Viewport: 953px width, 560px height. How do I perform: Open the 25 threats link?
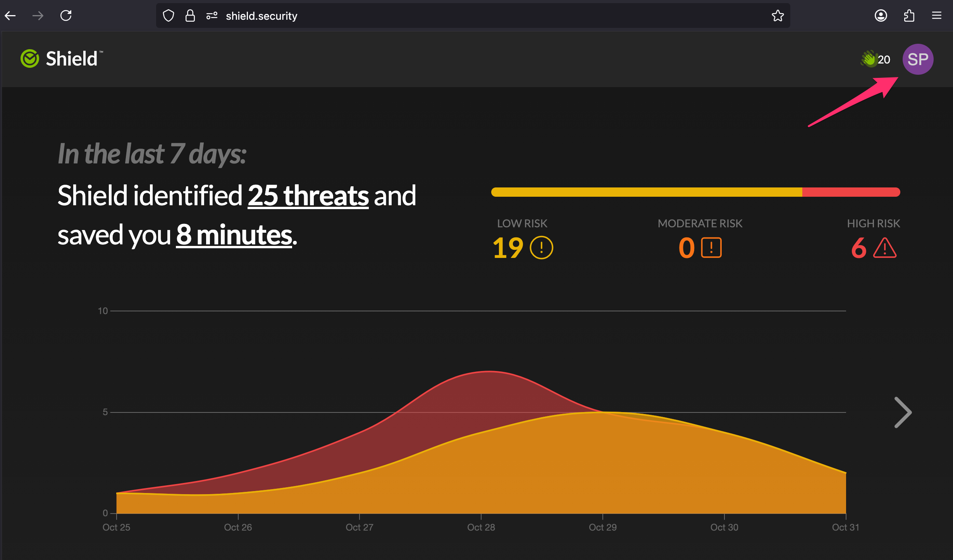click(x=308, y=196)
